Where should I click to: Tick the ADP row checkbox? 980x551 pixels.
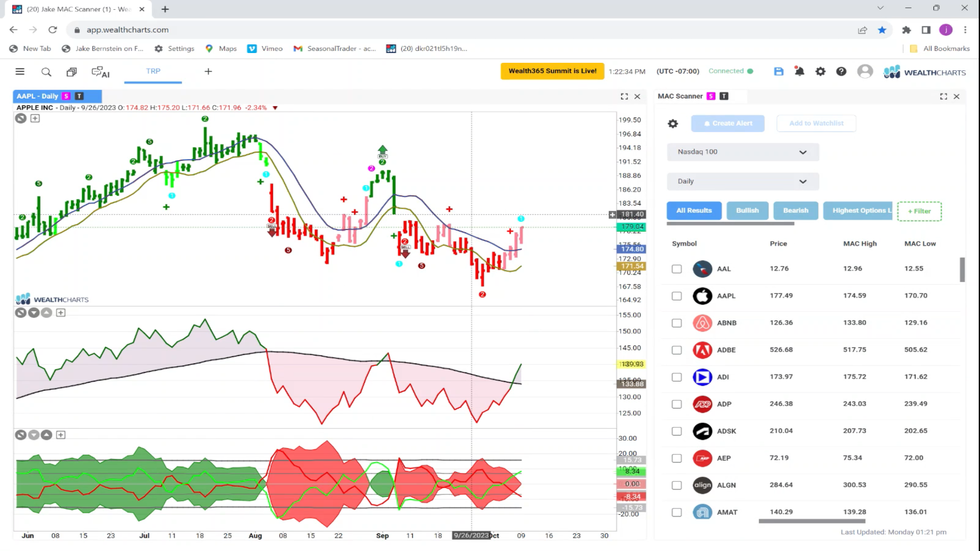677,404
